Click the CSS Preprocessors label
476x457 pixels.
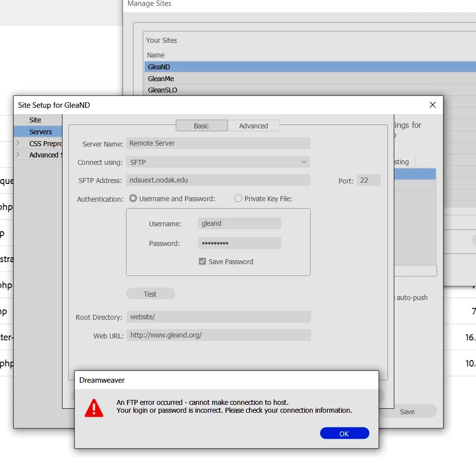pyautogui.click(x=46, y=143)
